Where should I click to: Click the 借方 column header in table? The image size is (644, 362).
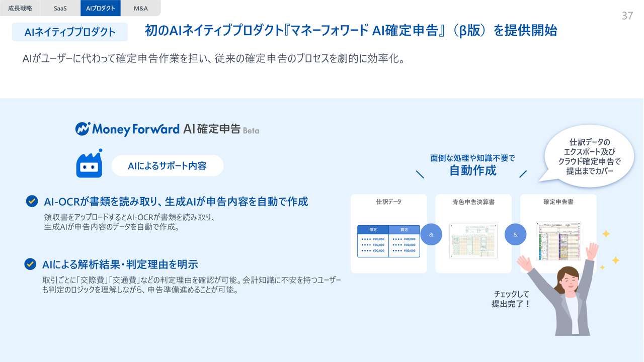pyautogui.click(x=373, y=230)
